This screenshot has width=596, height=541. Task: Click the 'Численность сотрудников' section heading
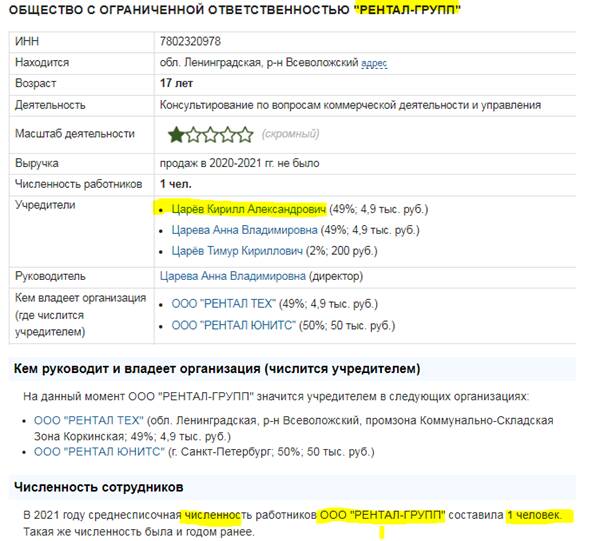click(x=99, y=487)
